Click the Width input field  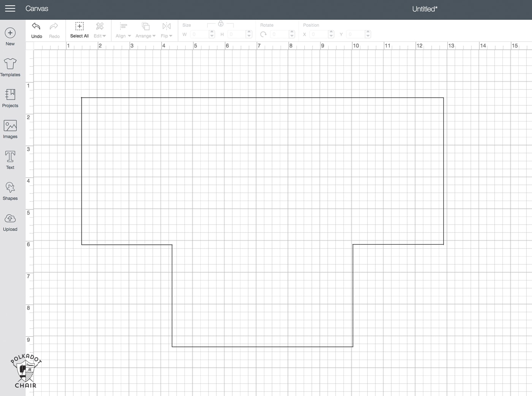point(199,35)
